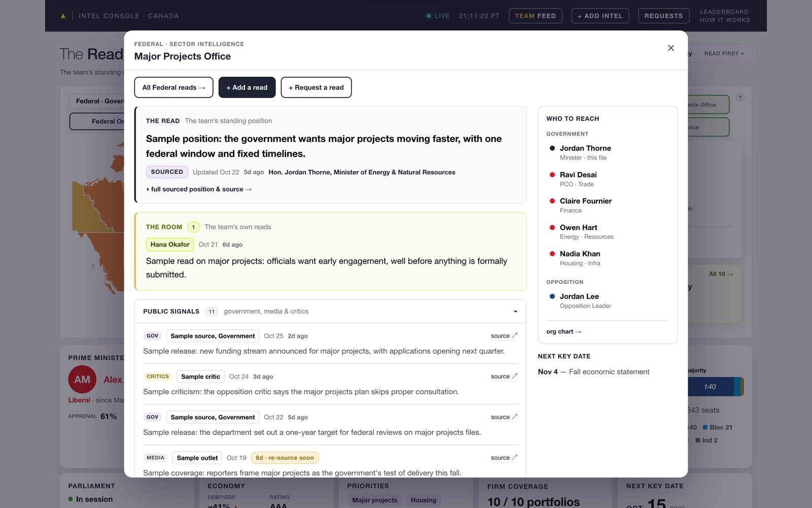812x508 pixels.
Task: Close the Major Projects Office dialog
Action: [x=670, y=48]
